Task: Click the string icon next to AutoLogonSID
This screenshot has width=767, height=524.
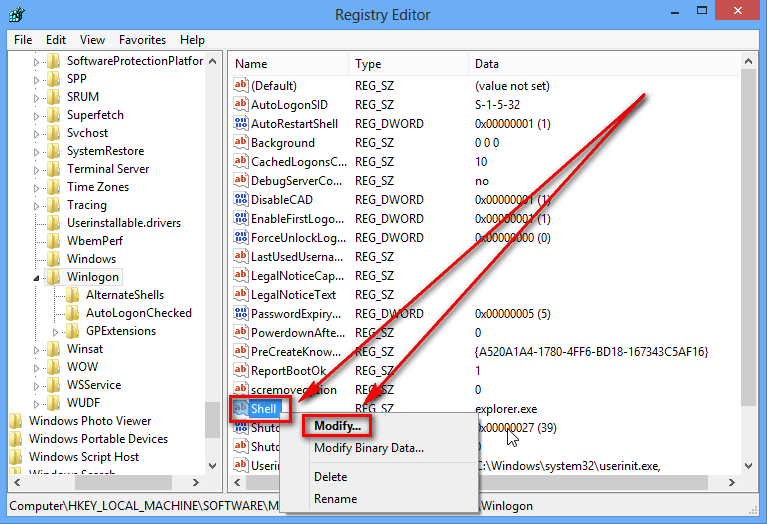Action: coord(240,104)
